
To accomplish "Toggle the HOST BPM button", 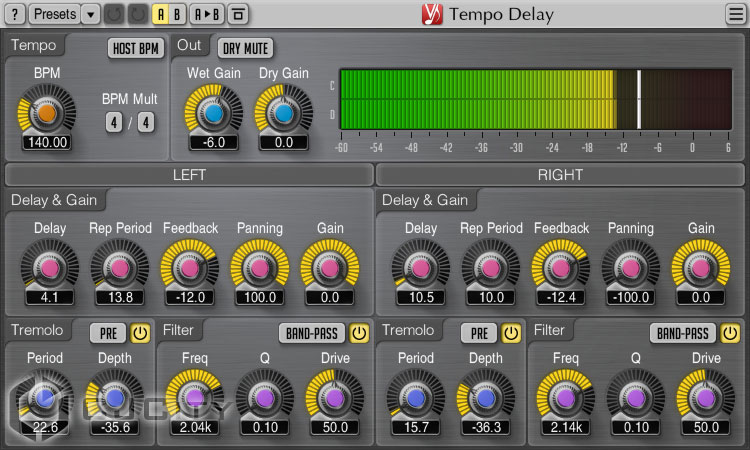I will 136,48.
